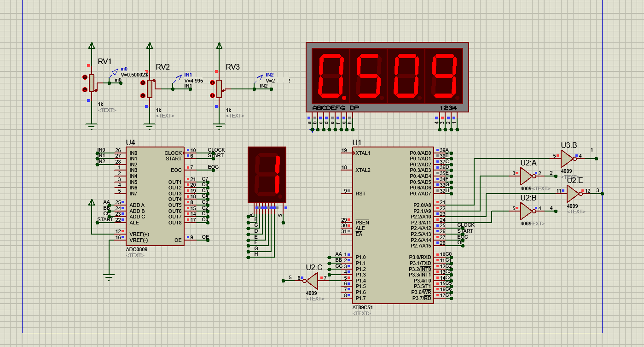Select the ground symbol below RV1
The height and width of the screenshot is (347, 644).
92,127
